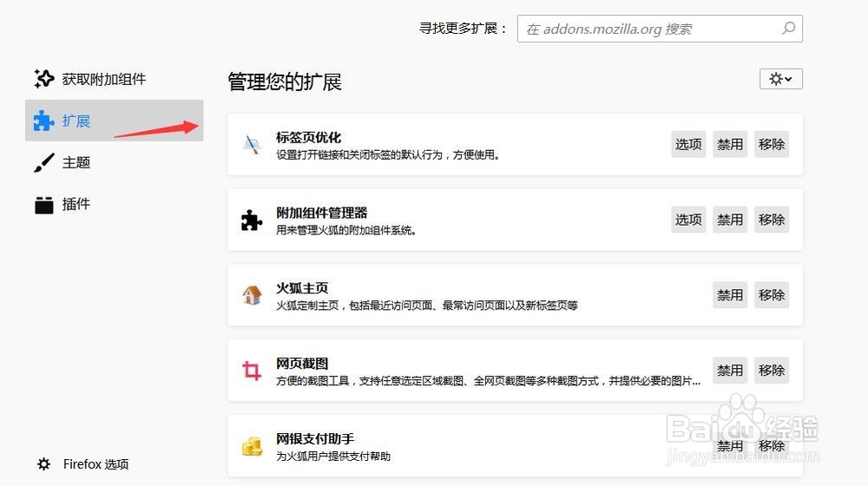Screen dimensions: 868x486
Task: Open 选项 for 附加组件管理器
Action: coord(688,220)
